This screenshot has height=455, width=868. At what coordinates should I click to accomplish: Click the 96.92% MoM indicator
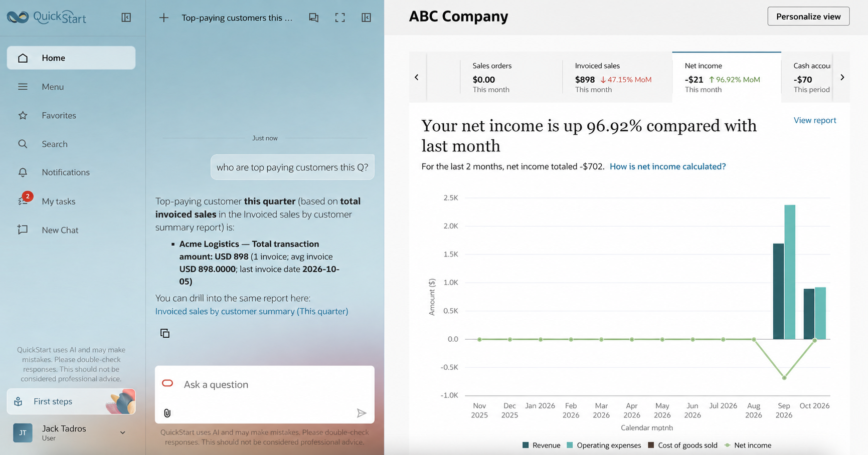(x=734, y=80)
